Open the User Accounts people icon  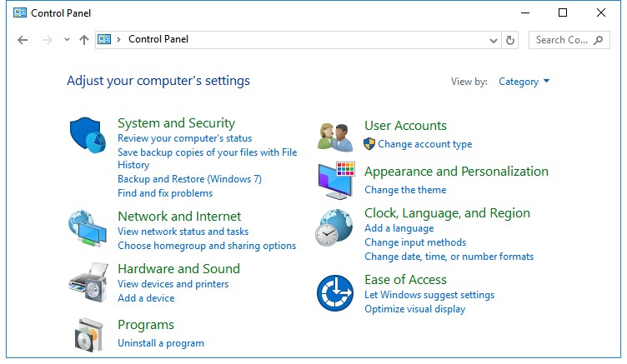tap(335, 137)
